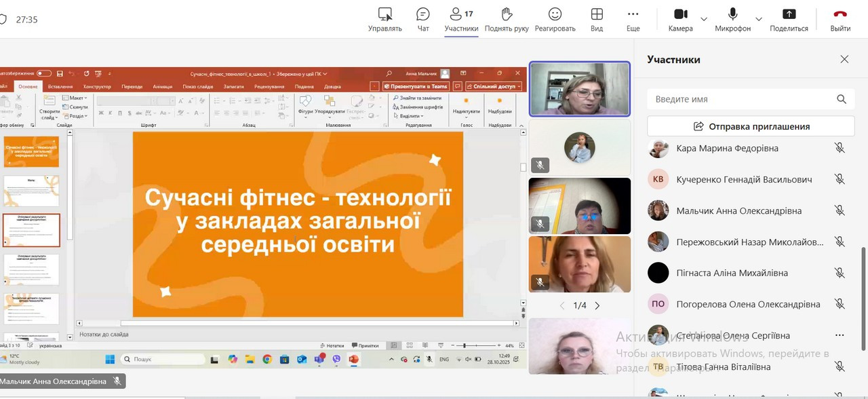Click the name search input field
868x399 pixels.
point(739,99)
